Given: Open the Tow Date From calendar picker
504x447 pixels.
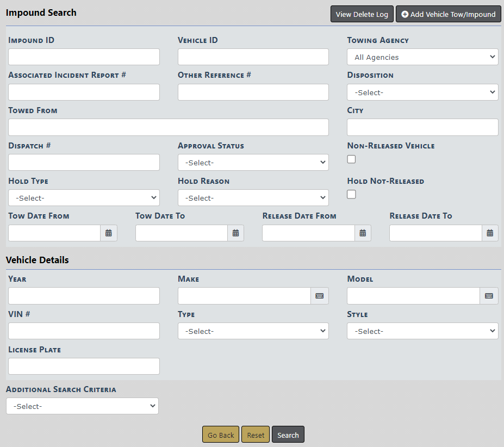Looking at the screenshot, I should 109,233.
